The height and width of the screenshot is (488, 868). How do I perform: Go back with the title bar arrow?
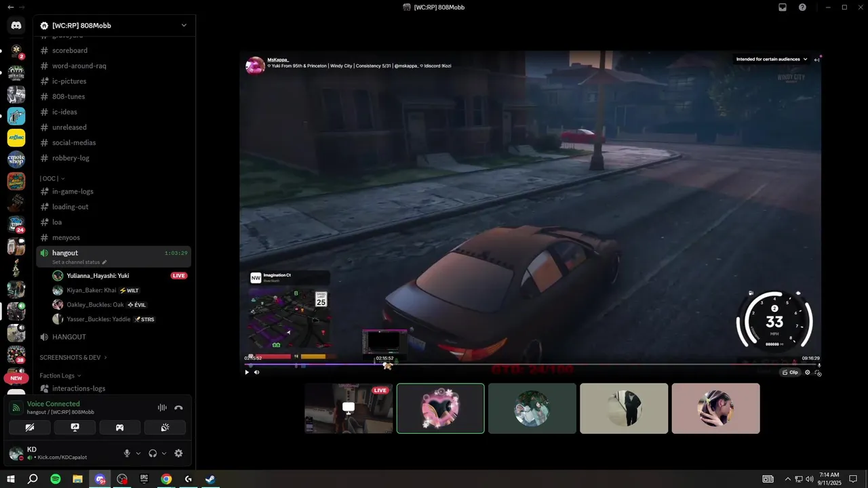[9, 7]
